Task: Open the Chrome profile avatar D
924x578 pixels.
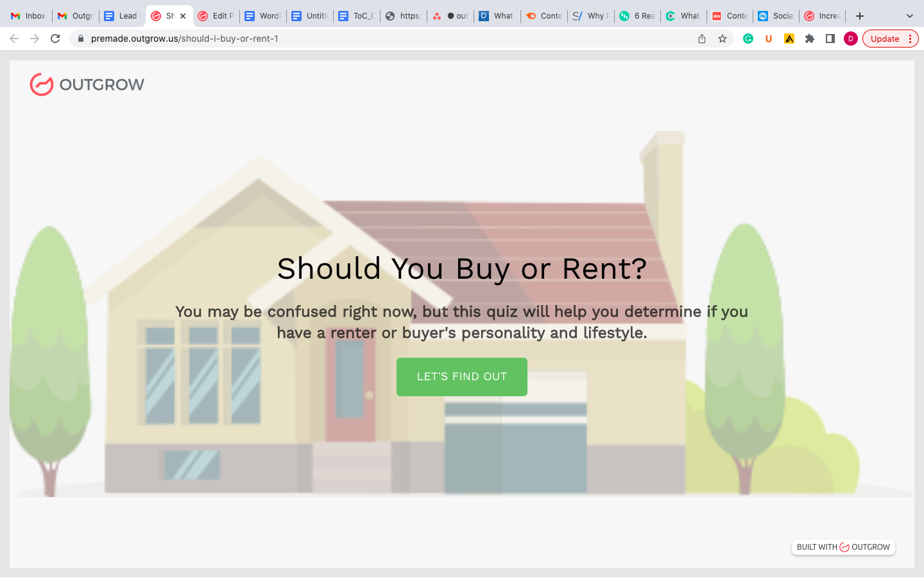Action: (x=851, y=39)
